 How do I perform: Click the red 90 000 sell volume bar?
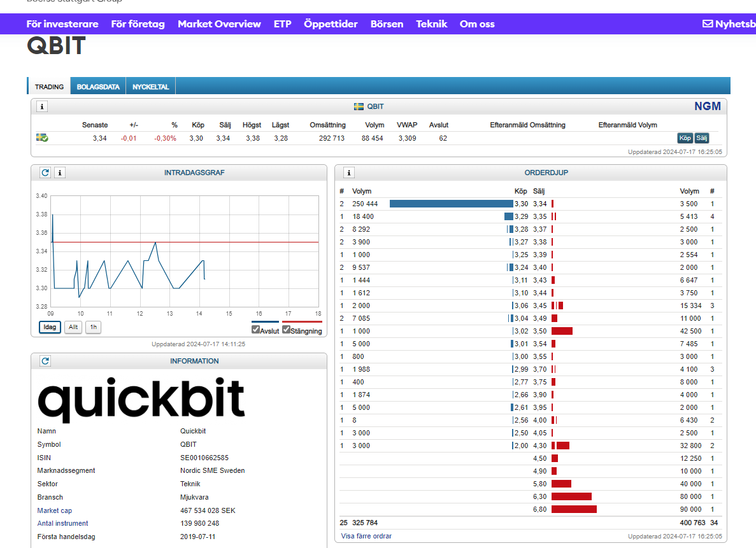click(x=574, y=509)
